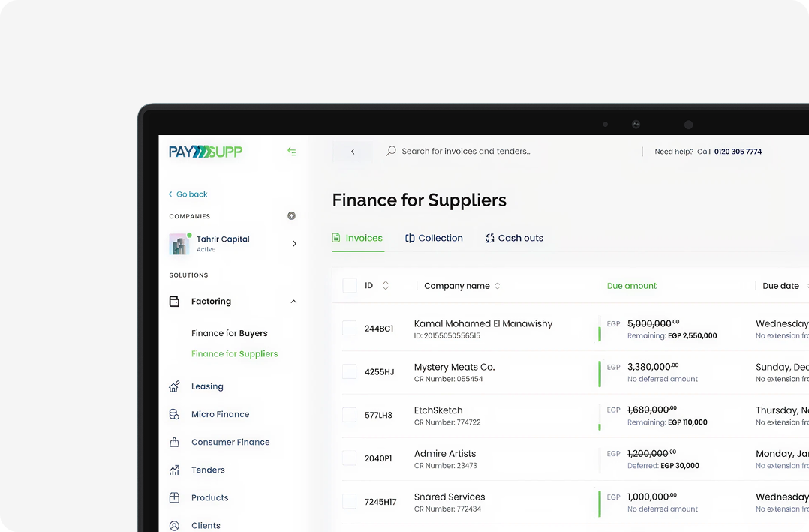Sort by ID using the sort arrows

[386, 285]
